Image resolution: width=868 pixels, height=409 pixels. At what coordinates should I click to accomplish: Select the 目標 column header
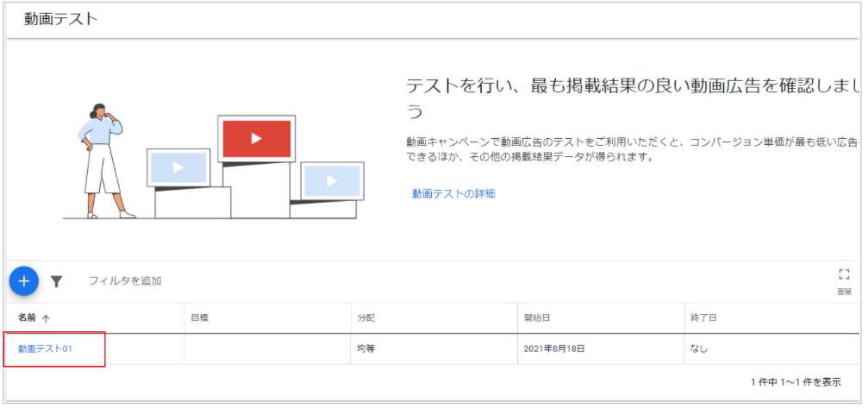[x=199, y=318]
